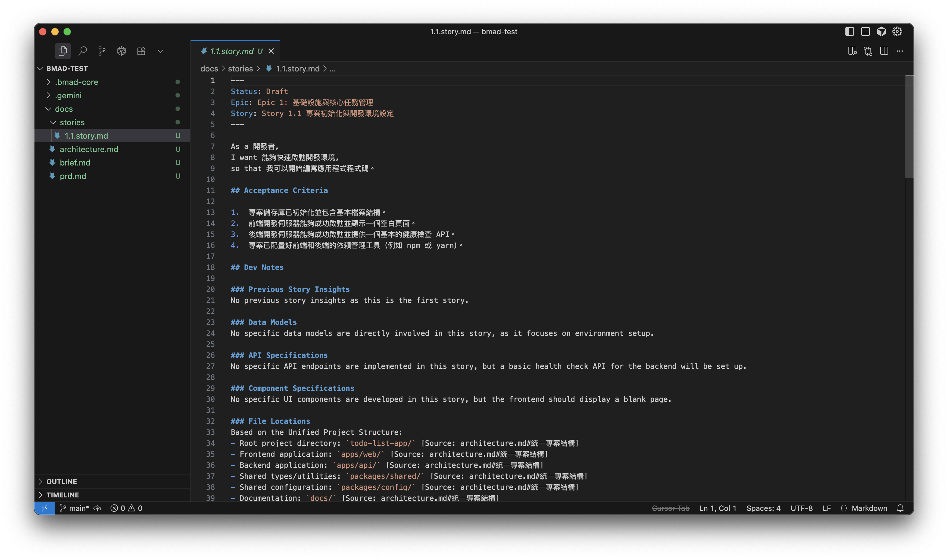This screenshot has width=948, height=560.
Task: Click main* branch in status bar
Action: pyautogui.click(x=74, y=508)
